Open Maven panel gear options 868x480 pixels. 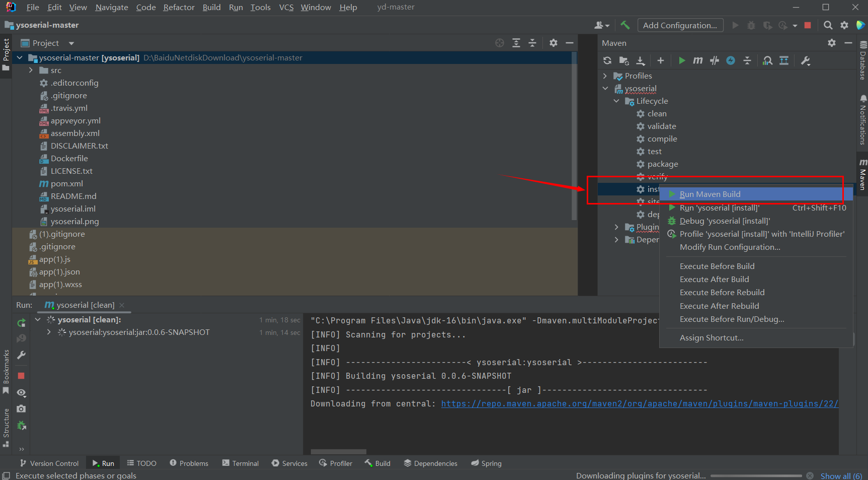[x=832, y=43]
